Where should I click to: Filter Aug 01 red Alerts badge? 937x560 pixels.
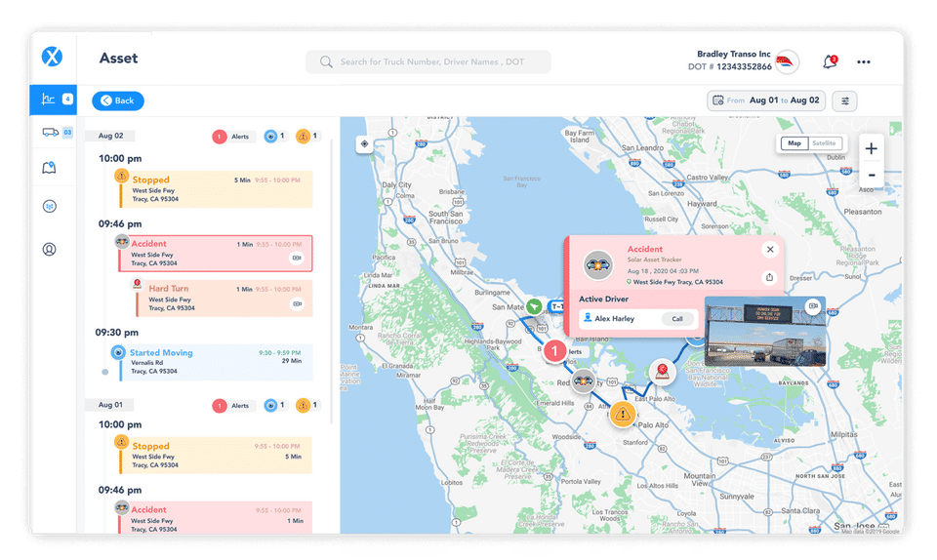[x=233, y=406]
